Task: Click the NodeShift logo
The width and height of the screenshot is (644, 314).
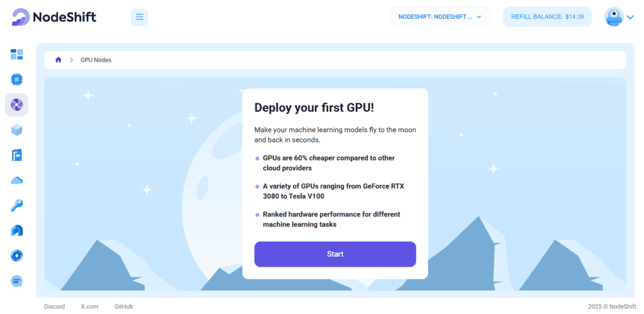Action: tap(54, 17)
